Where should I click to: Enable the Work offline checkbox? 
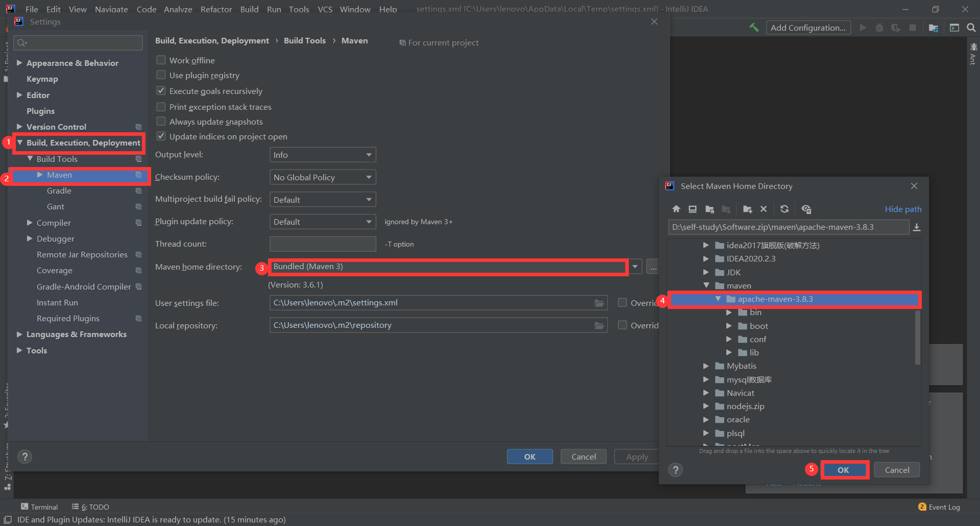[x=161, y=60]
